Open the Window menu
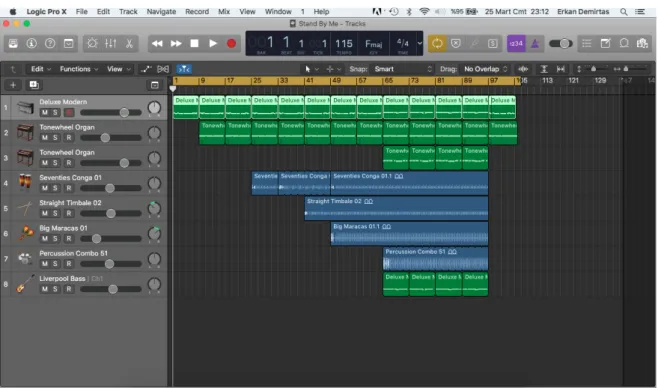658x388 pixels. pos(278,12)
